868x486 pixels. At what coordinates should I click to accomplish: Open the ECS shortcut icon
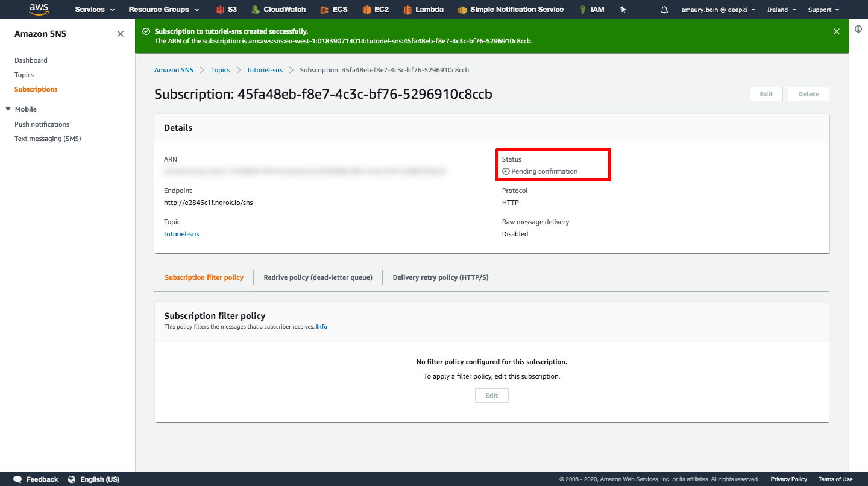point(324,10)
